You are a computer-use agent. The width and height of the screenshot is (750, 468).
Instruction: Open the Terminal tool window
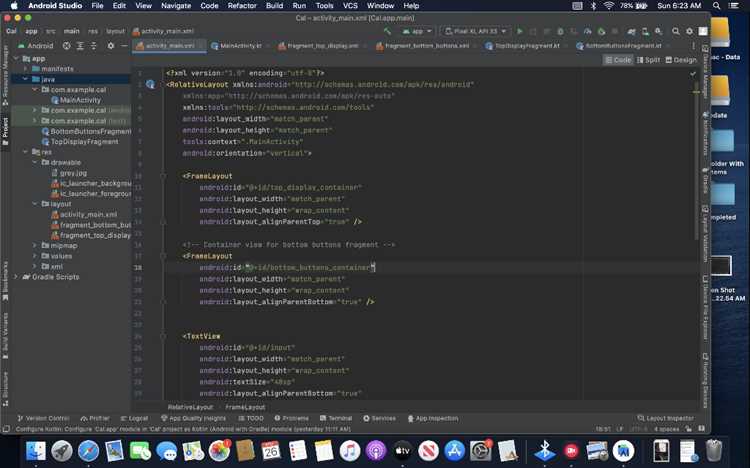click(336, 418)
